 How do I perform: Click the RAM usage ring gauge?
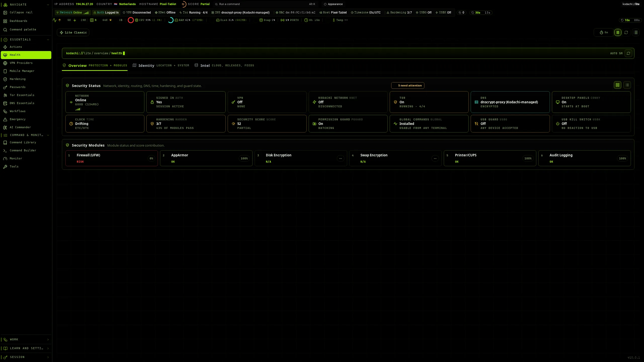click(x=170, y=20)
